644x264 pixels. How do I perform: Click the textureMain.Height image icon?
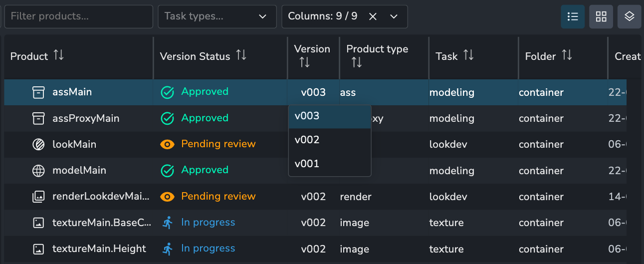click(38, 249)
